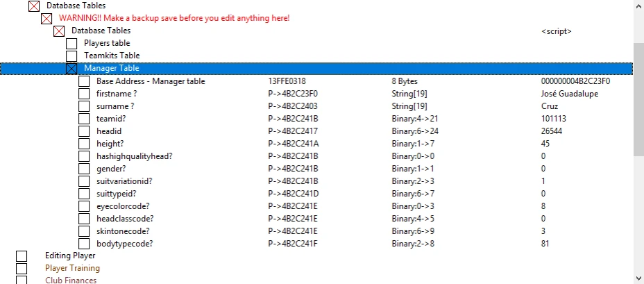Click type Binary:4->21 in teamid row
Viewport: 644px width, 284px height.
tap(415, 119)
